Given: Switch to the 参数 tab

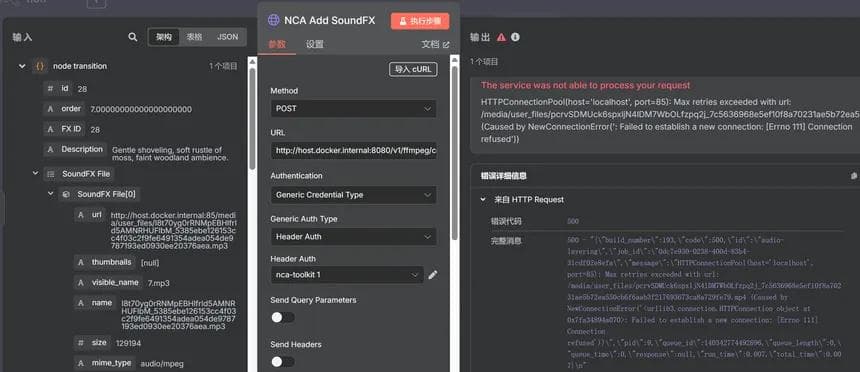Looking at the screenshot, I should 277,44.
